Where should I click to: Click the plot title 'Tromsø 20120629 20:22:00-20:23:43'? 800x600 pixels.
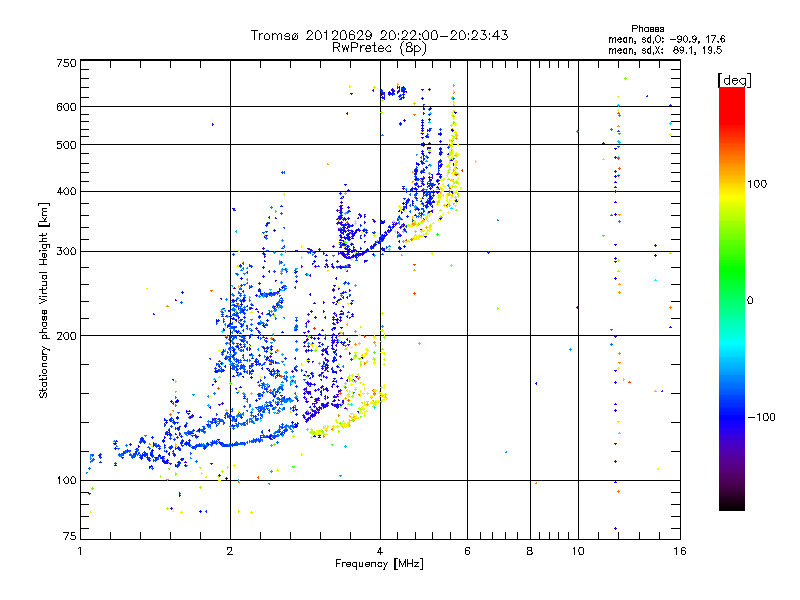(379, 35)
